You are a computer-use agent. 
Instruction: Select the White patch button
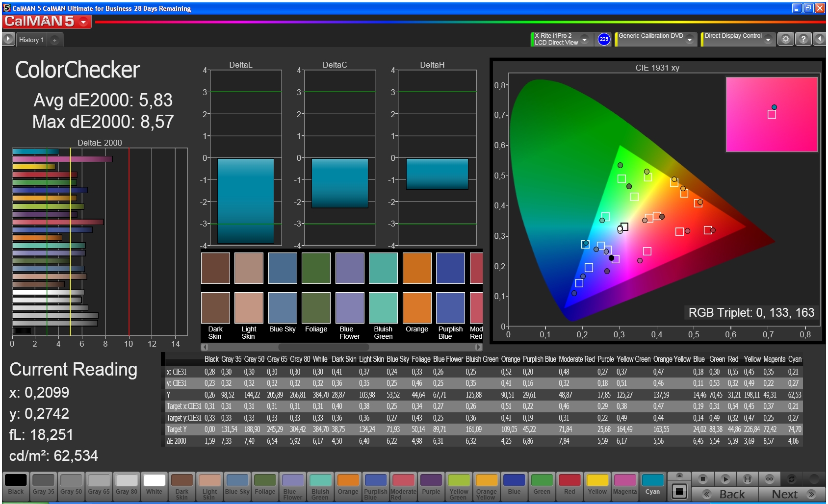coord(154,486)
